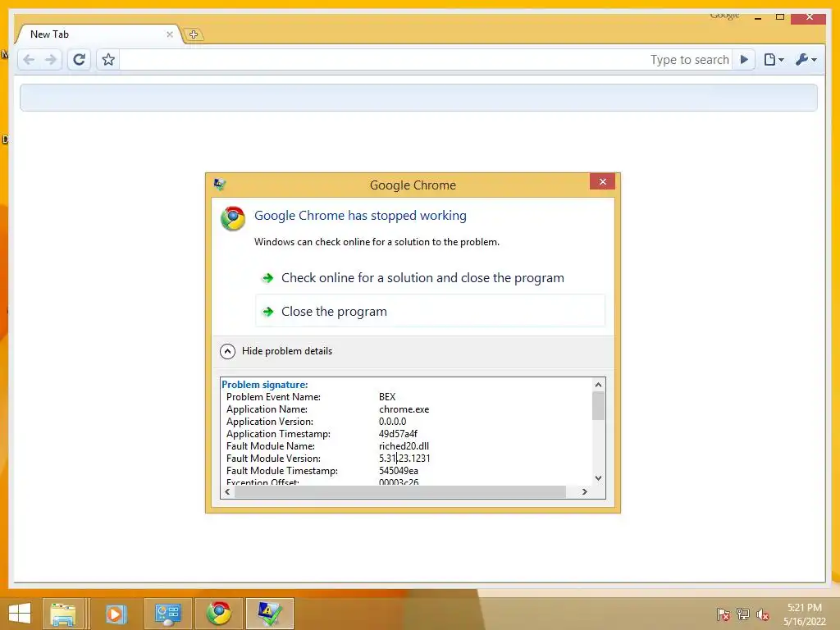
Task: Bookmark this page with the star icon
Action: coord(108,59)
